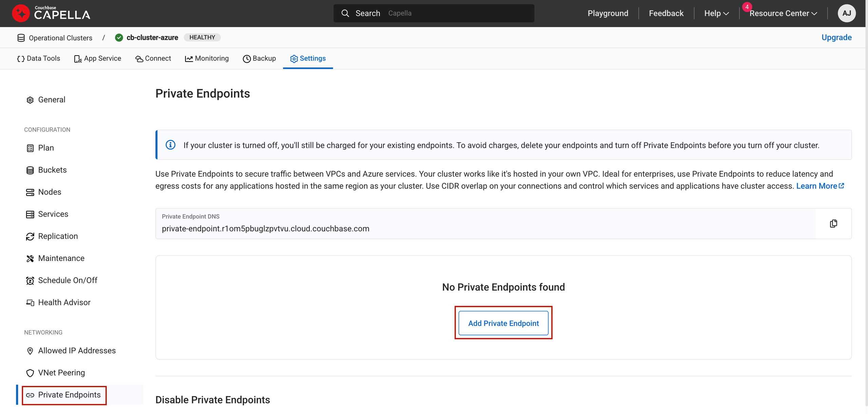Click the Upgrade link
The height and width of the screenshot is (414, 868).
pyautogui.click(x=836, y=37)
